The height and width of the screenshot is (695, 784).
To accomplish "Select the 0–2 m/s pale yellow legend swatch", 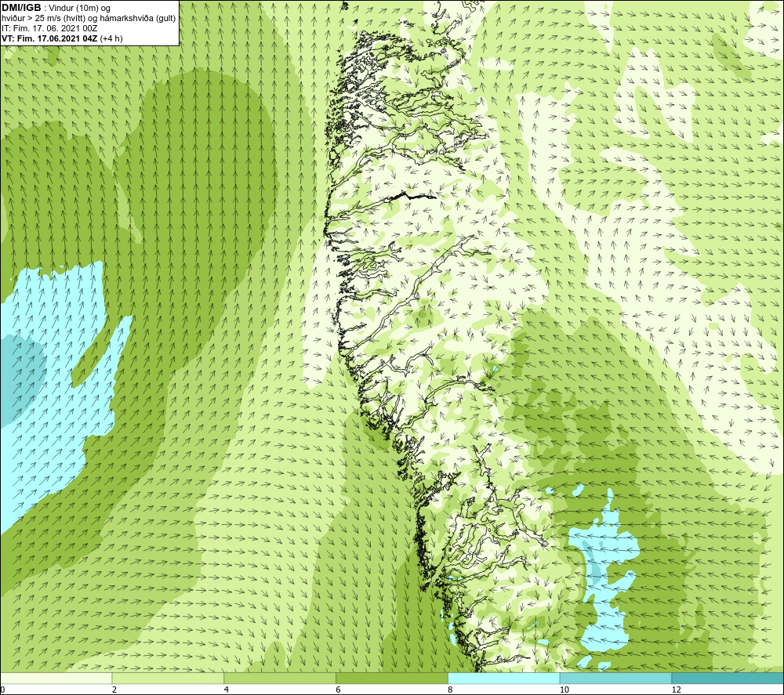I will 56,678.
